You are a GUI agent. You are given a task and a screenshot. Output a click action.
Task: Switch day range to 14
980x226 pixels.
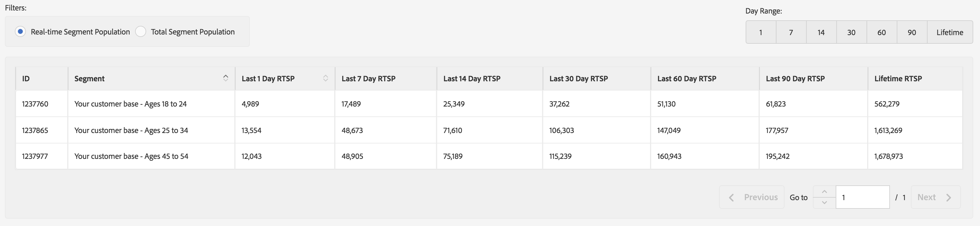pyautogui.click(x=821, y=32)
